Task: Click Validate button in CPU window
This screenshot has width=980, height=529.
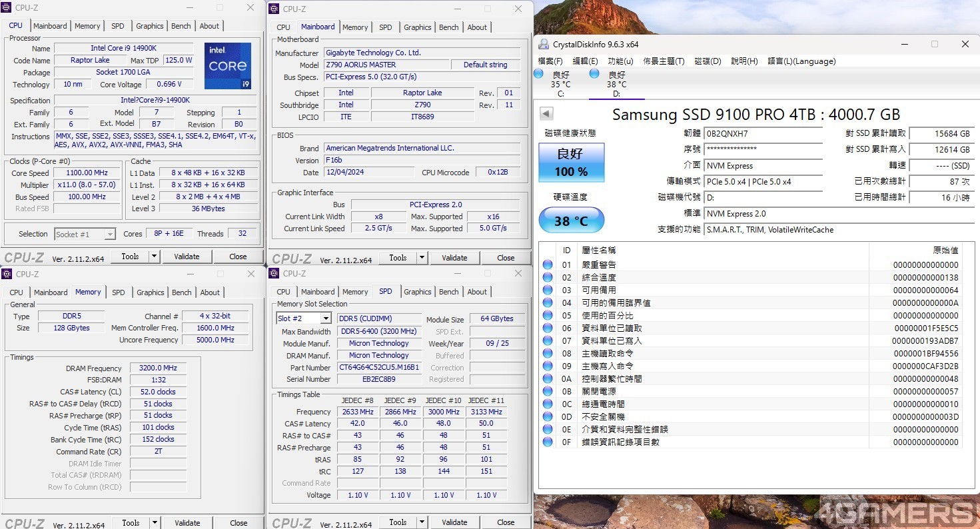Action: pos(187,257)
